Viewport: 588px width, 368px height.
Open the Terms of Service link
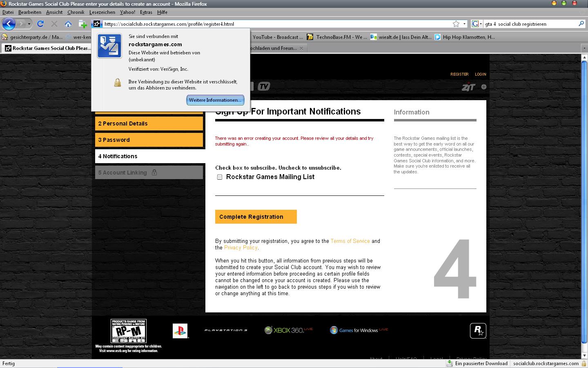(350, 241)
